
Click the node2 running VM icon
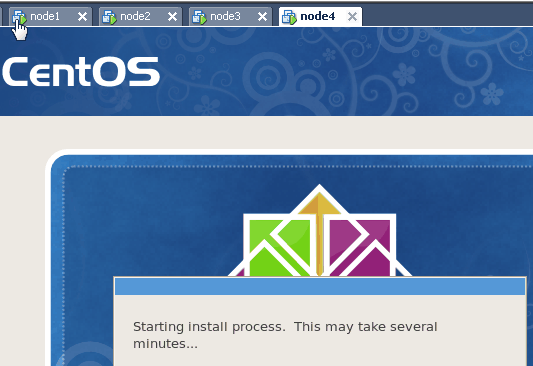coord(109,17)
